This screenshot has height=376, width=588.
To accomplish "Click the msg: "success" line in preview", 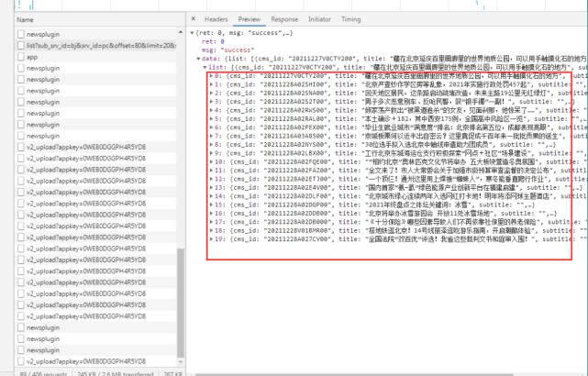I will pos(228,50).
